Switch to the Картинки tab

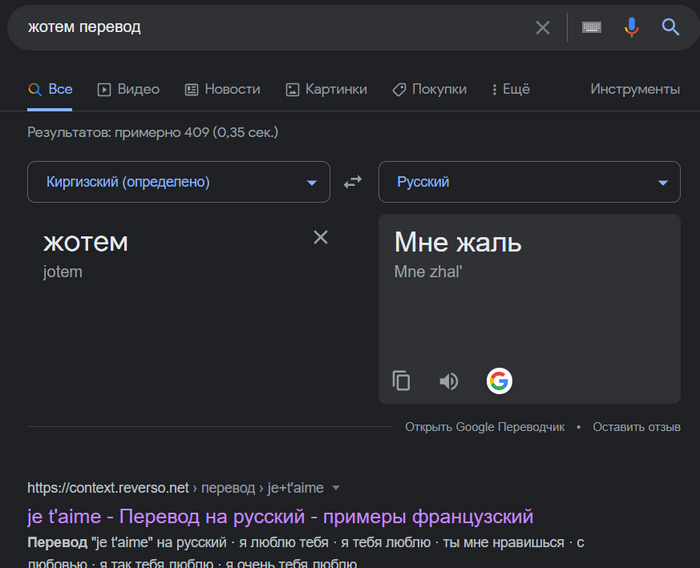[326, 89]
